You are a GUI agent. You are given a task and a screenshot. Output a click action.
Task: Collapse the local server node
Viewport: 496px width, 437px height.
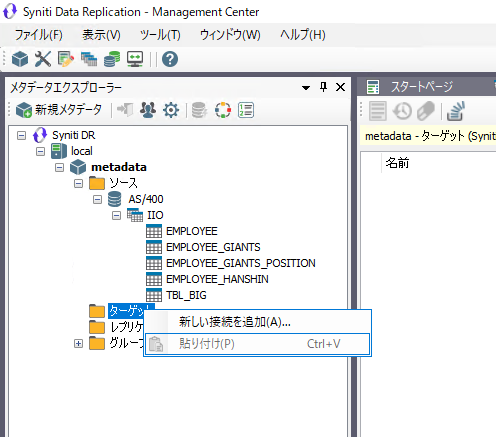tap(40, 152)
